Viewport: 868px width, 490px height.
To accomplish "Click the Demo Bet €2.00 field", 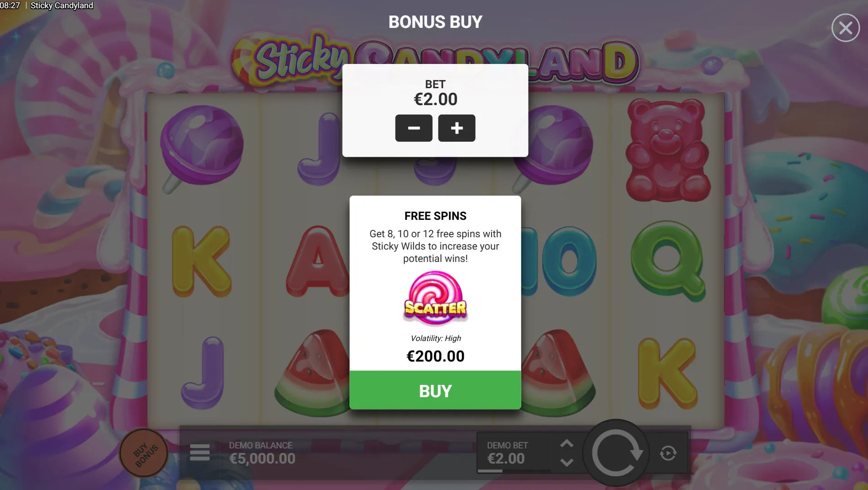I will click(513, 453).
